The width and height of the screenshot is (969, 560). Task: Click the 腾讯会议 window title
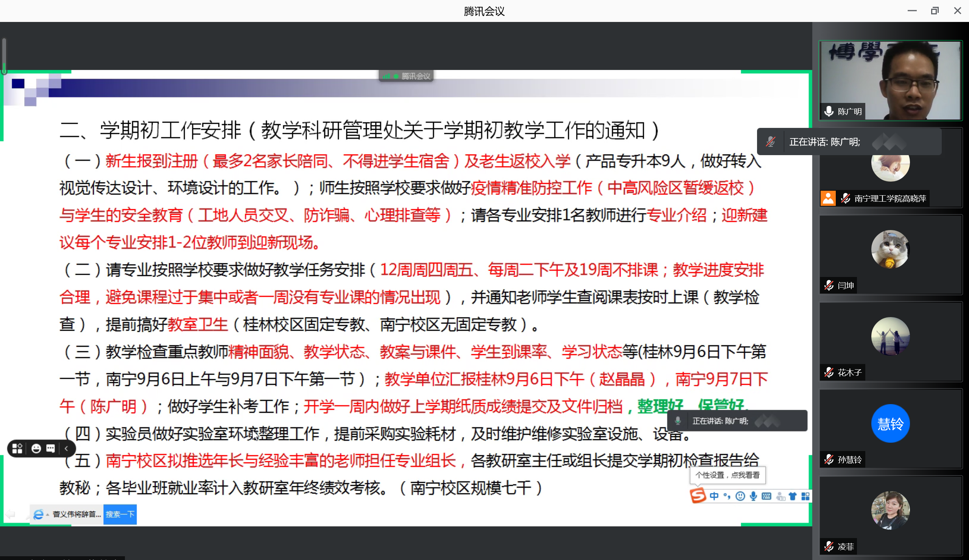coord(484,11)
